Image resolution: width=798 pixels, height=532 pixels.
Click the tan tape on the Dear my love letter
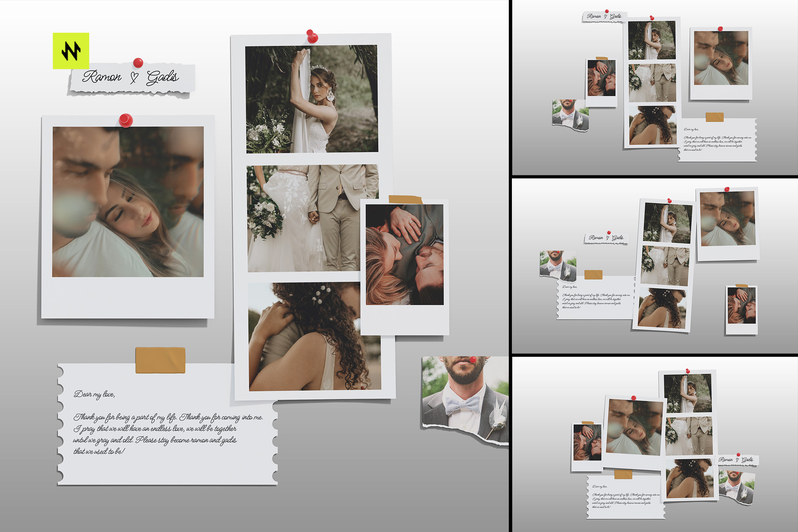pyautogui.click(x=160, y=360)
